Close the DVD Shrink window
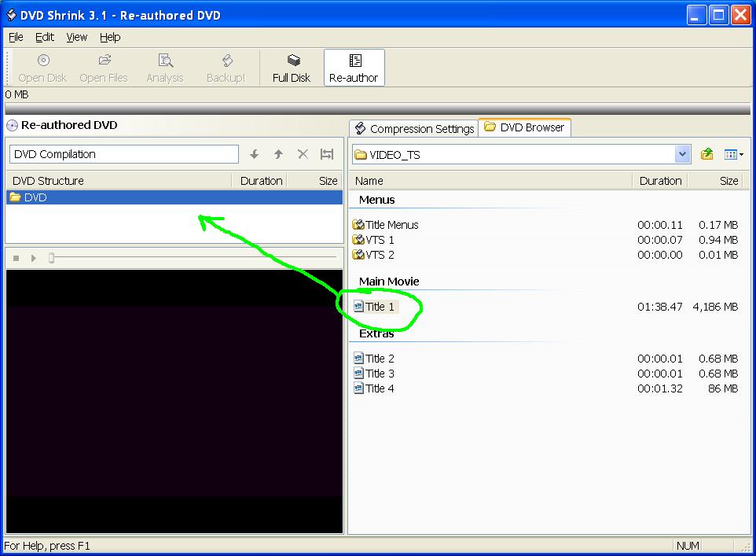Viewport: 756px width, 556px height. [x=740, y=15]
